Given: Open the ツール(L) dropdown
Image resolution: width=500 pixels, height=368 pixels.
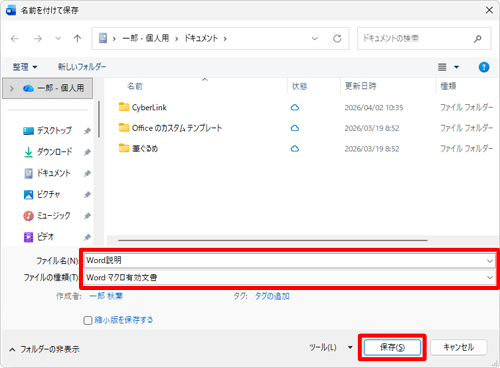Looking at the screenshot, I should (x=331, y=348).
